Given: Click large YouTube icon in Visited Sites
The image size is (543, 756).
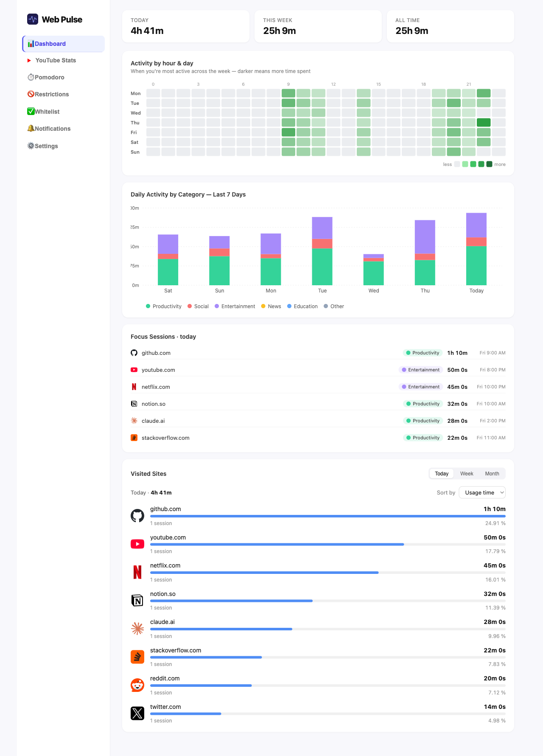Looking at the screenshot, I should tap(137, 544).
